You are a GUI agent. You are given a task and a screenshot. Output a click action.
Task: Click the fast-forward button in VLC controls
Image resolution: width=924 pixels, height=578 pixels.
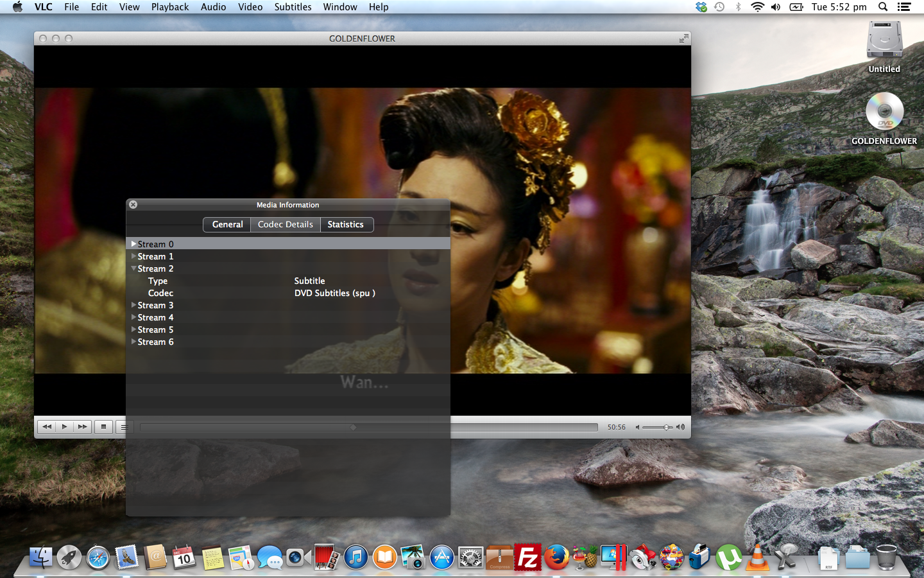coord(82,426)
